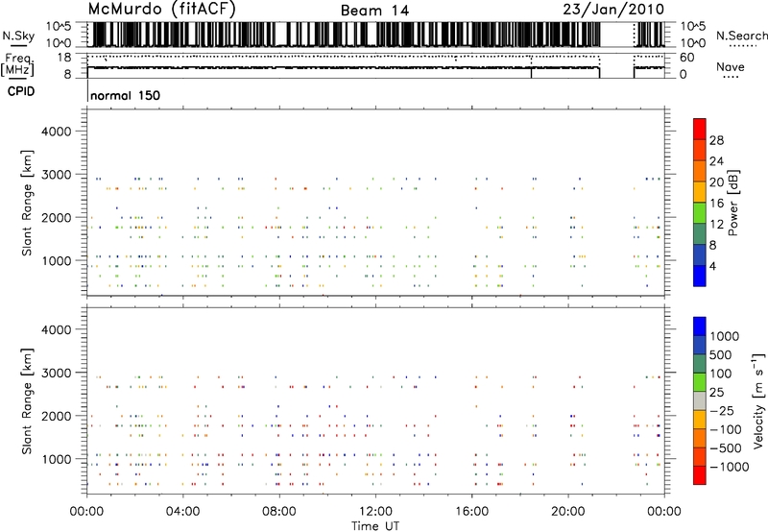Screen dimensions: 768x532
Task: Click the '18' frequency axis tick
Action: pyautogui.click(x=64, y=58)
